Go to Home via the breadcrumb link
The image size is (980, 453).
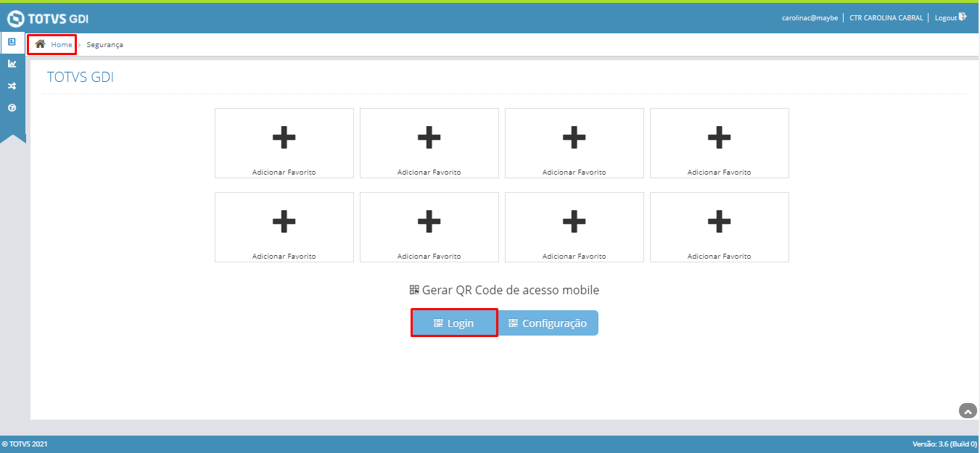point(62,45)
